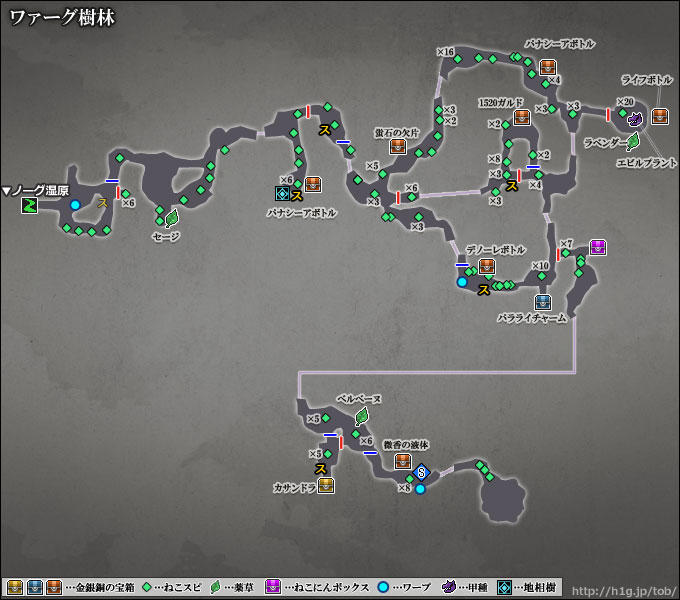
Task: Click the warp point beside ノーグ湿原 exit
Action: point(75,205)
